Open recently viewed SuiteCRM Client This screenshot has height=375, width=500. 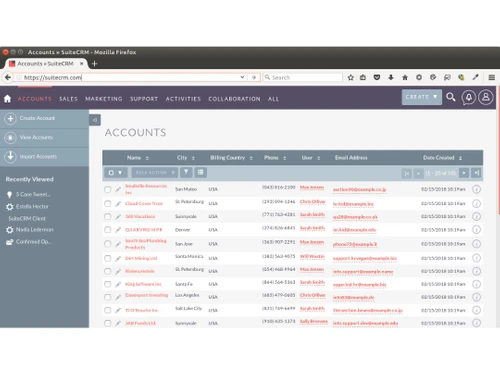click(x=27, y=219)
